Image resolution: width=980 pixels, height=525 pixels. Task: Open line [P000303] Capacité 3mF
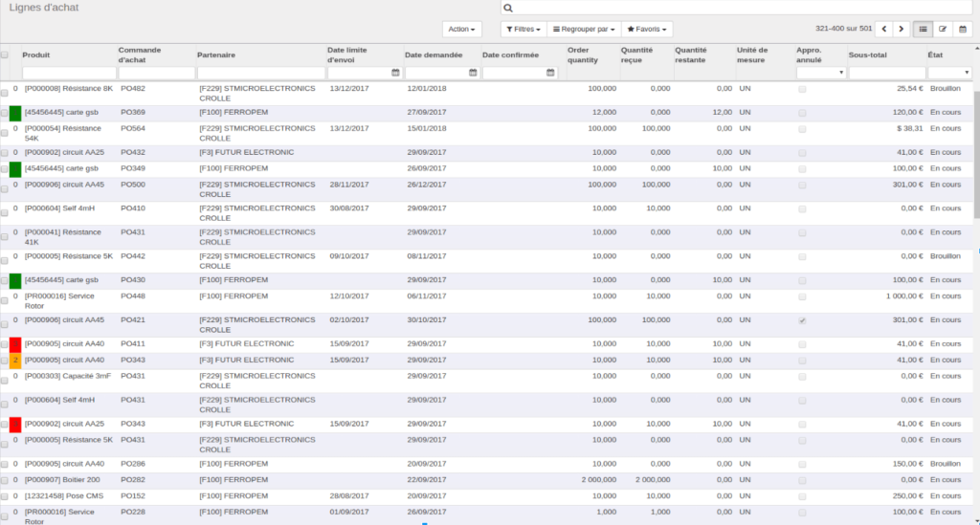pos(68,377)
